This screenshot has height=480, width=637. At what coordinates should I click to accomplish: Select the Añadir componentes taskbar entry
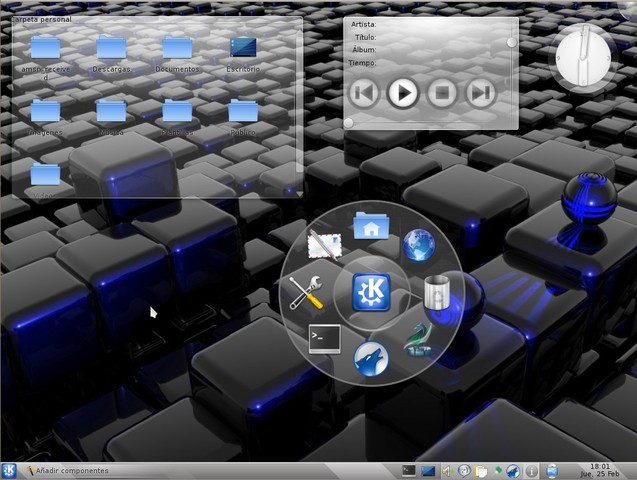(67, 471)
